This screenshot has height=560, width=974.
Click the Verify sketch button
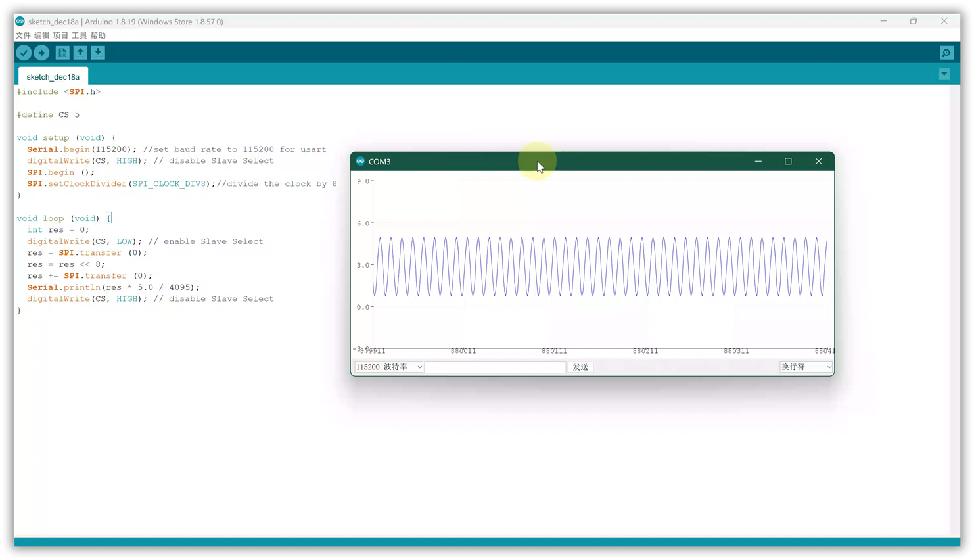point(24,53)
